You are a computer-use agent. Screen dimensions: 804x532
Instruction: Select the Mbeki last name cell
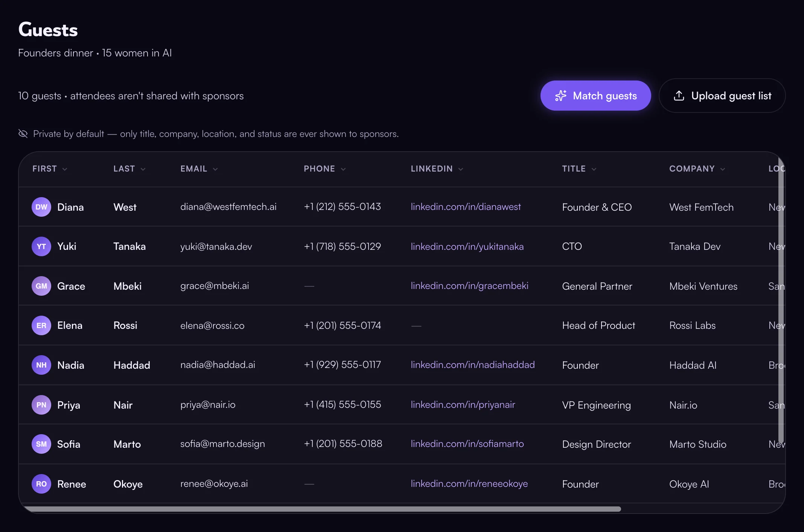[128, 286]
